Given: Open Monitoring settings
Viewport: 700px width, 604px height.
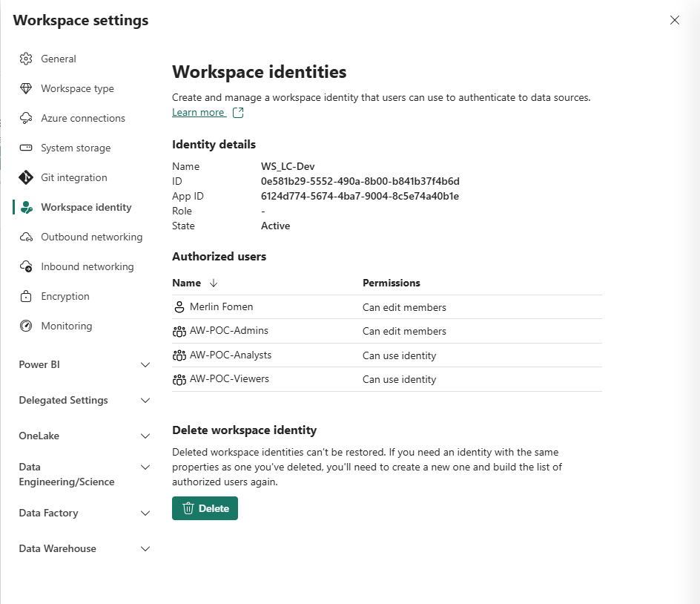Looking at the screenshot, I should tap(67, 326).
